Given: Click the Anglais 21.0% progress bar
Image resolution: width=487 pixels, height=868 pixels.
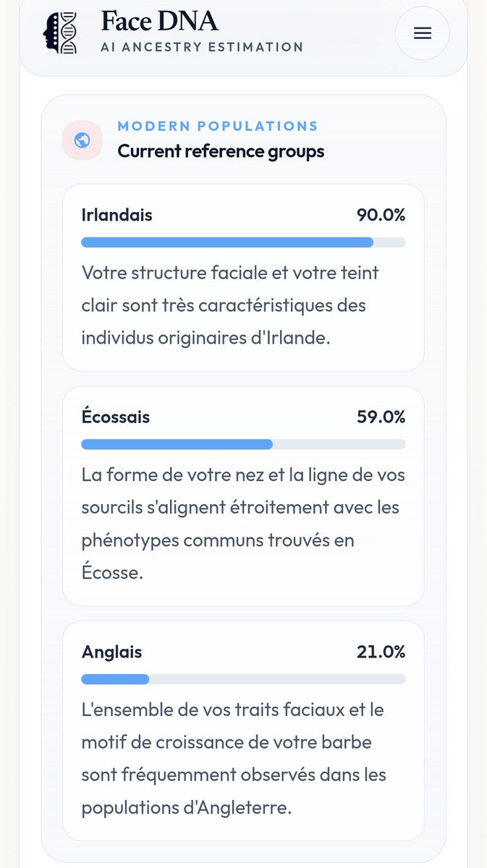Looking at the screenshot, I should (x=243, y=679).
